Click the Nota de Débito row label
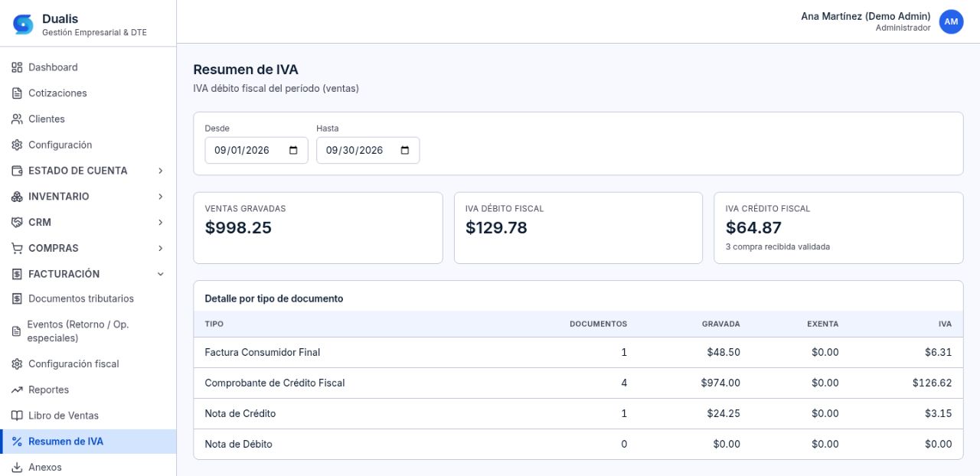980x476 pixels. click(x=239, y=445)
